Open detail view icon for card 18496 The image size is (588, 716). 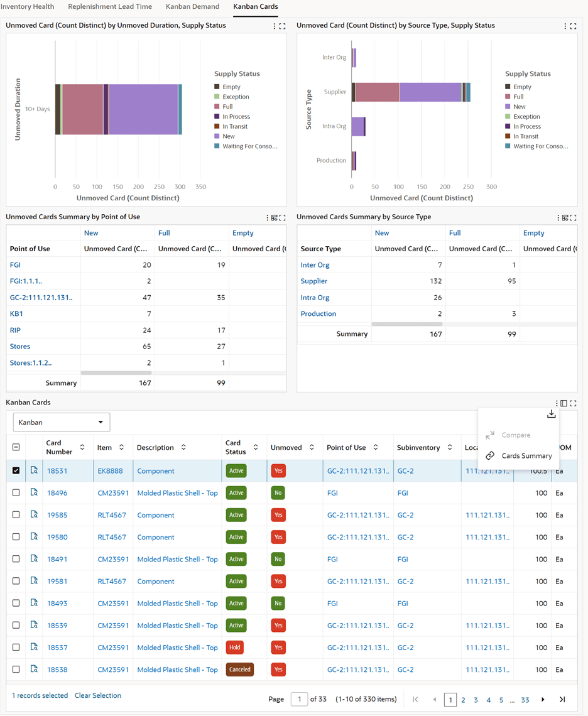coord(35,492)
